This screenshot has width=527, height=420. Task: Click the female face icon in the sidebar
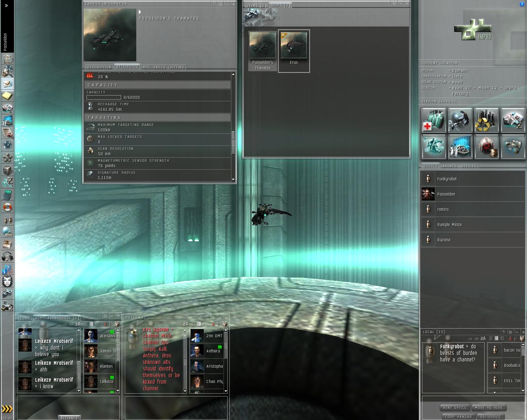pyautogui.click(x=7, y=281)
